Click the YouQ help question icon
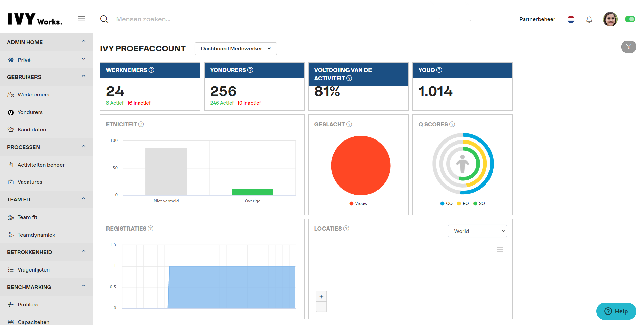Viewport: 644px width, 325px height. click(439, 70)
